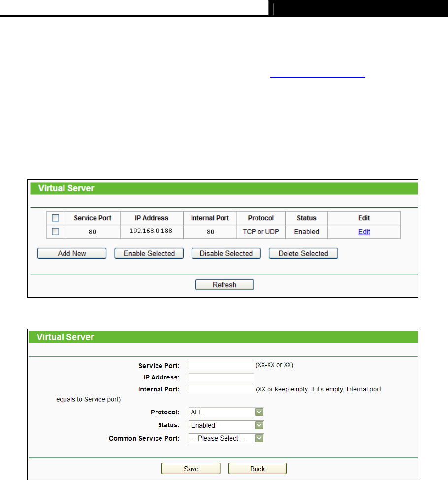Screen dimensions: 448x480
Task: Open the Protocol dropdown arrow
Action: coord(259,412)
